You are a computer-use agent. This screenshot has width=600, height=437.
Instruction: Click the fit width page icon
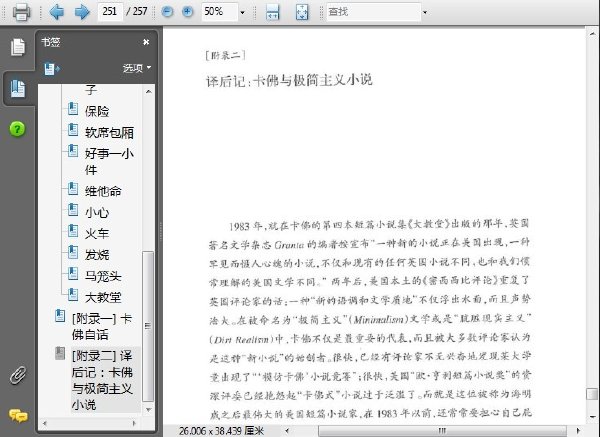click(272, 12)
